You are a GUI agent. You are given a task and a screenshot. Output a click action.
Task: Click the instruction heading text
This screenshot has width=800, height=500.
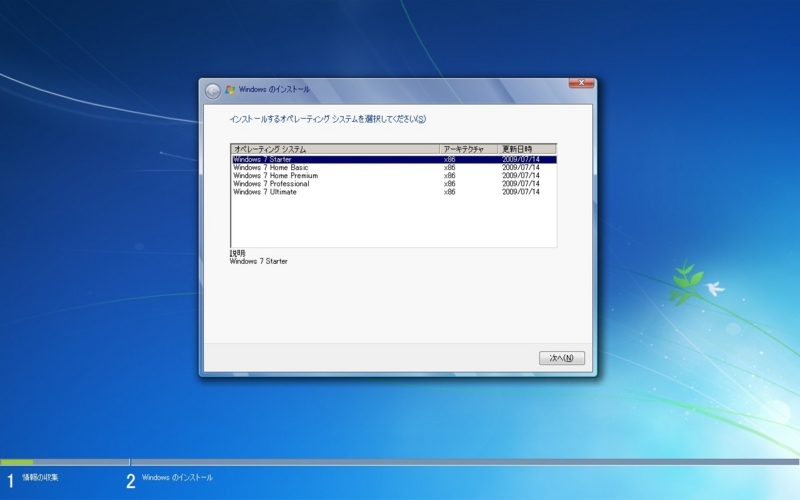328,119
